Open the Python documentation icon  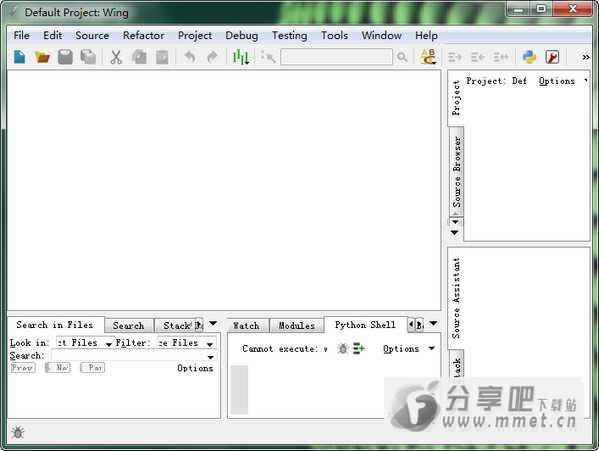(529, 57)
